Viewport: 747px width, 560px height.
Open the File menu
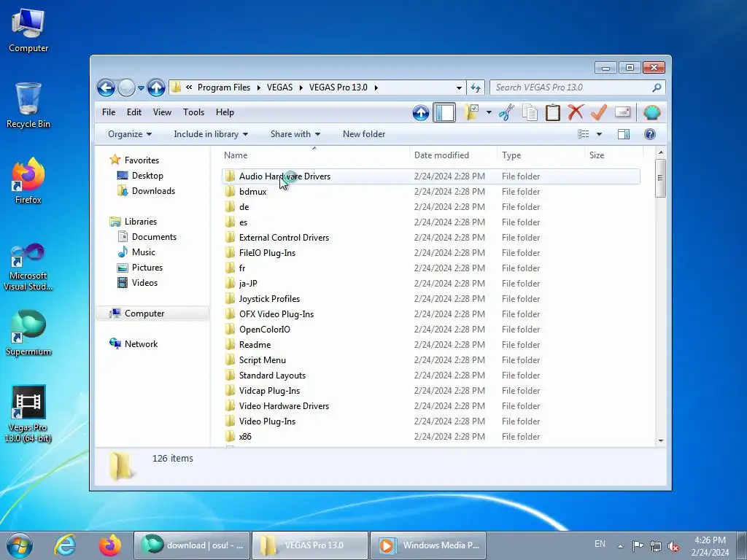pos(109,112)
